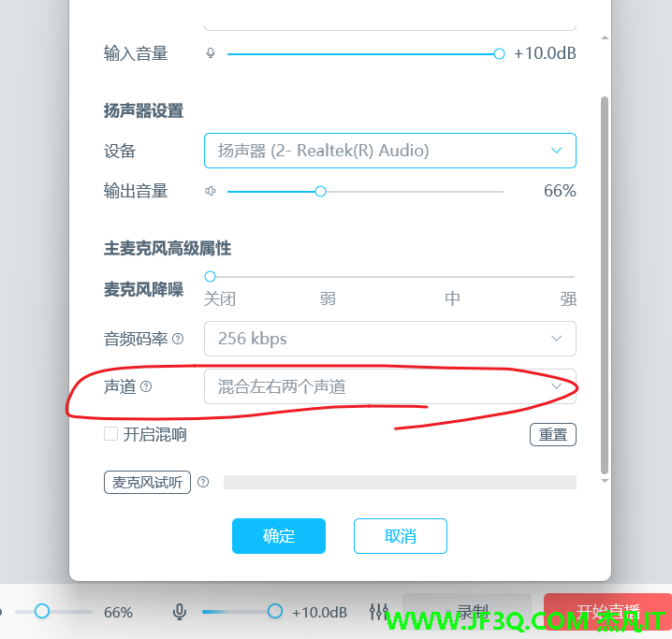Open the 扬声器 device dropdown

390,151
